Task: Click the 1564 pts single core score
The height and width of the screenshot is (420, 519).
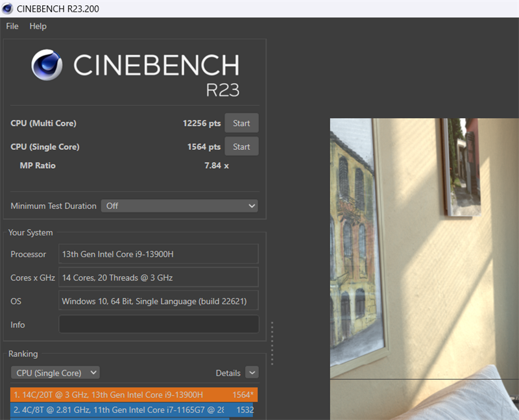Action: (204, 147)
